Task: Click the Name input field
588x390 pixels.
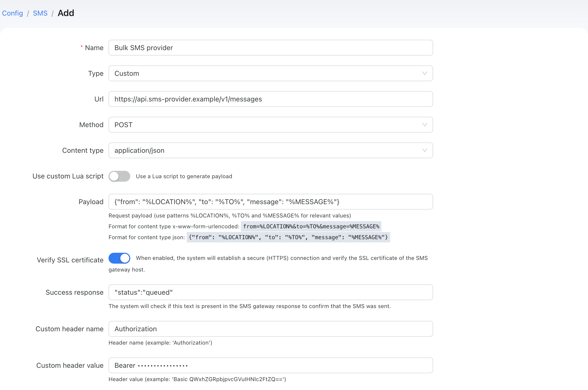Action: pyautogui.click(x=271, y=48)
